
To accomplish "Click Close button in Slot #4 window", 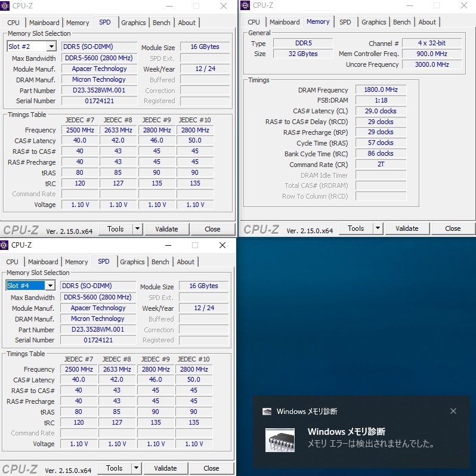I will 211,468.
